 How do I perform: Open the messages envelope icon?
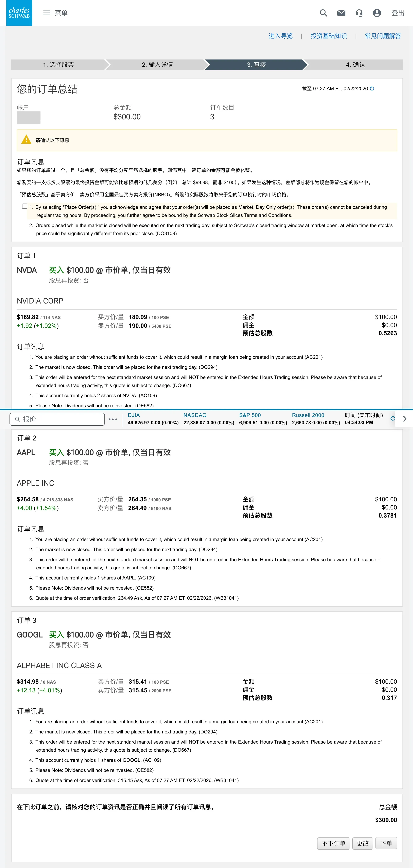pyautogui.click(x=341, y=13)
